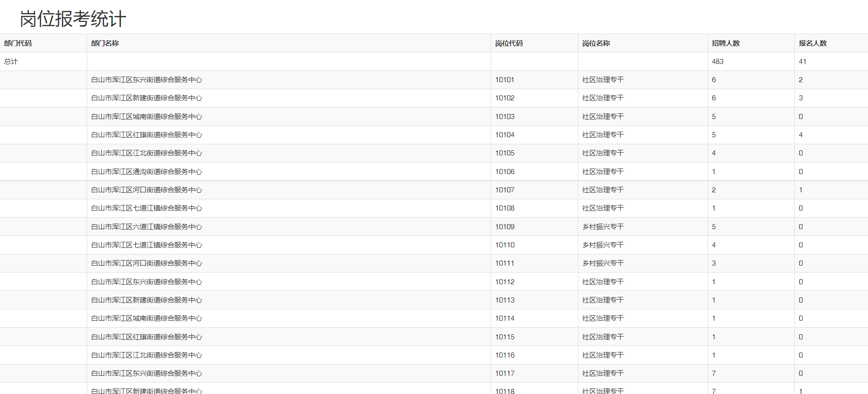Screen dimensions: 868x394
Task: Click 社区治理专干 in row 10114
Action: (x=603, y=318)
